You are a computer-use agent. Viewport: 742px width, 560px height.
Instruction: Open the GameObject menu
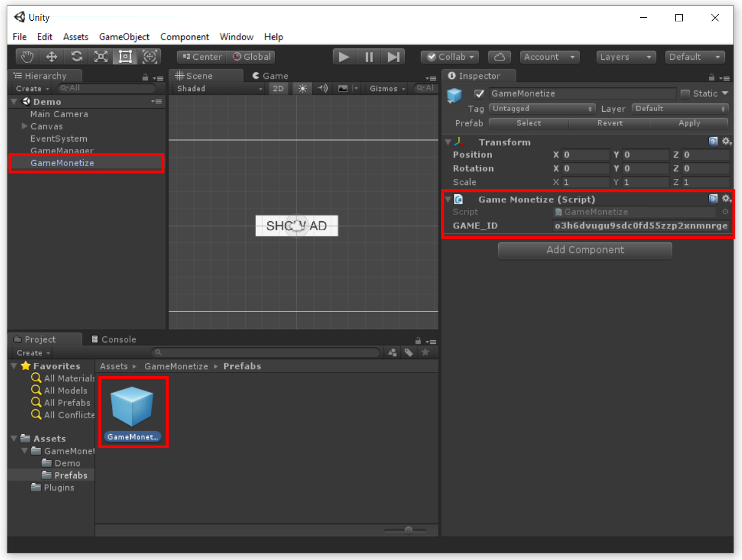(x=124, y=37)
